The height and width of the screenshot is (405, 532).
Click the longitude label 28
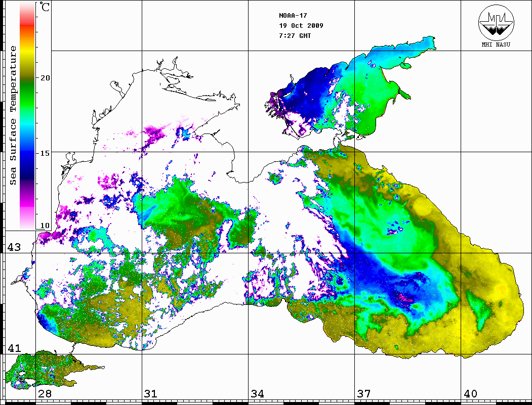45,394
